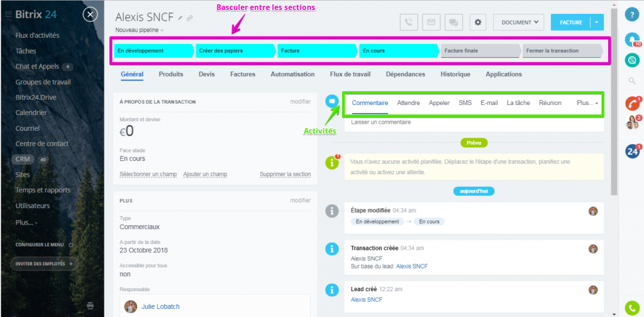
Task: Click Julie Lobatch avatar photo
Action: (131, 307)
